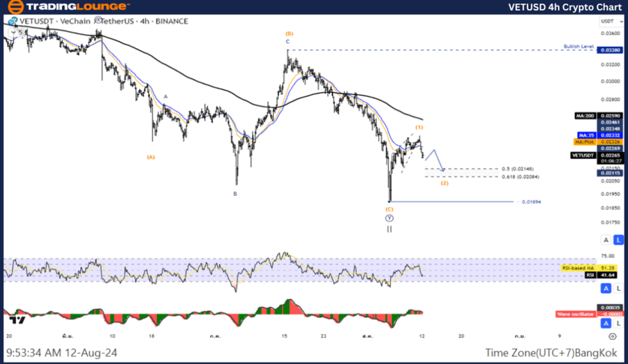Select the MA:200 price label
Viewport: 628px width, 364px height.
[585, 116]
